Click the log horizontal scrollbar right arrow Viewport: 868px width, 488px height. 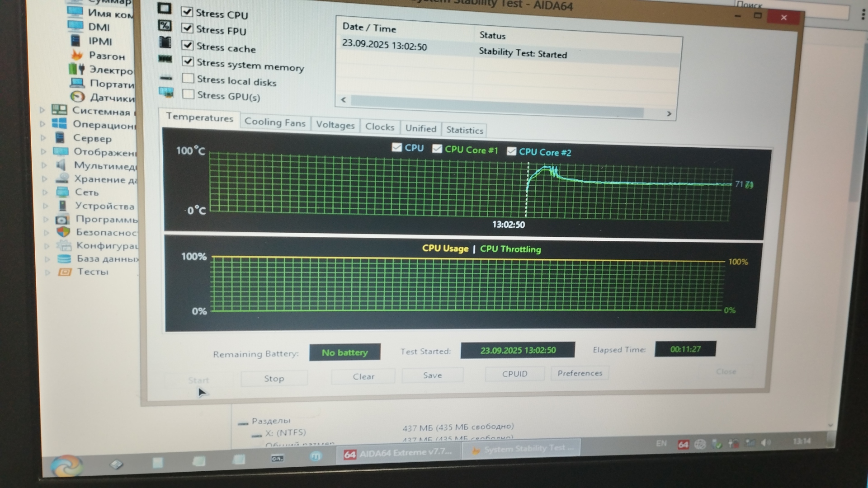[669, 114]
